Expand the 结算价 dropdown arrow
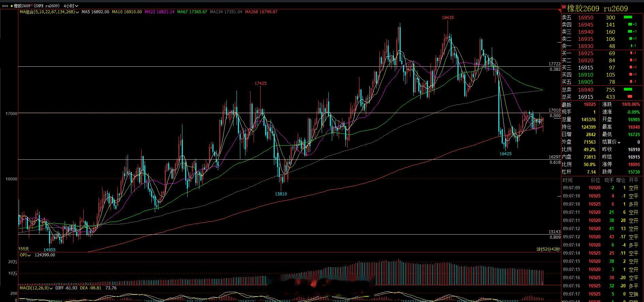This screenshot has width=644, height=302. [x=619, y=142]
